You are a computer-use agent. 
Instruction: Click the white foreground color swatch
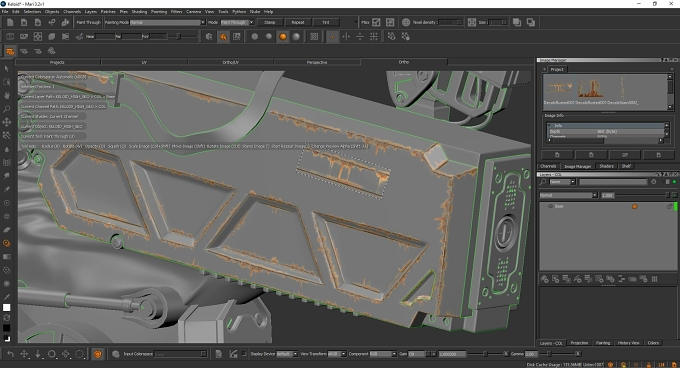7,308
